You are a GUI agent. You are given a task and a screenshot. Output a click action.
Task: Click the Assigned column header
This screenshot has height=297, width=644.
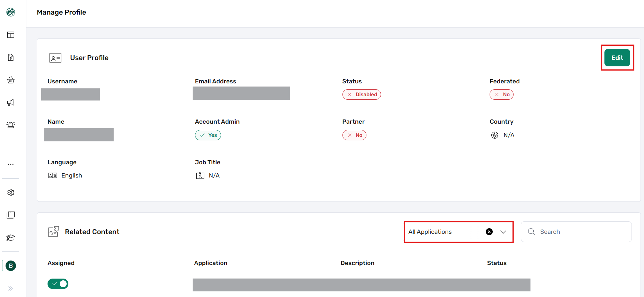(61, 263)
